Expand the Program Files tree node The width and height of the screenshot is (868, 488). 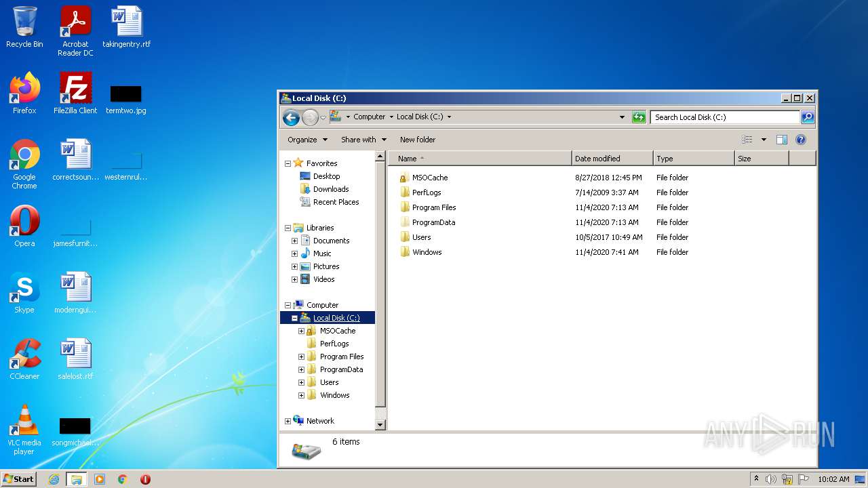301,357
